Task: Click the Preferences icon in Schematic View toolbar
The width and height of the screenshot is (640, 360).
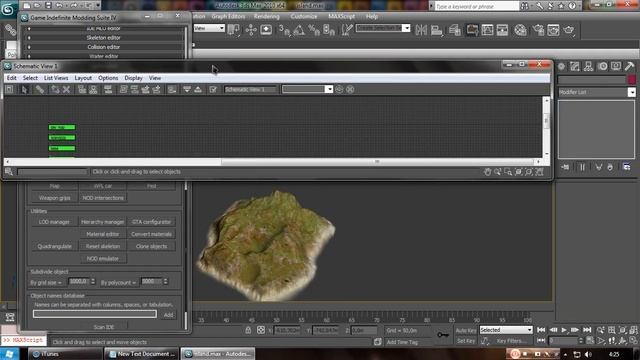Action: pos(213,89)
